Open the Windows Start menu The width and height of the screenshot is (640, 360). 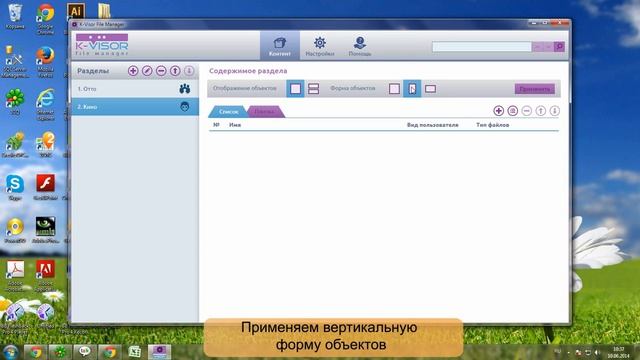pyautogui.click(x=11, y=352)
